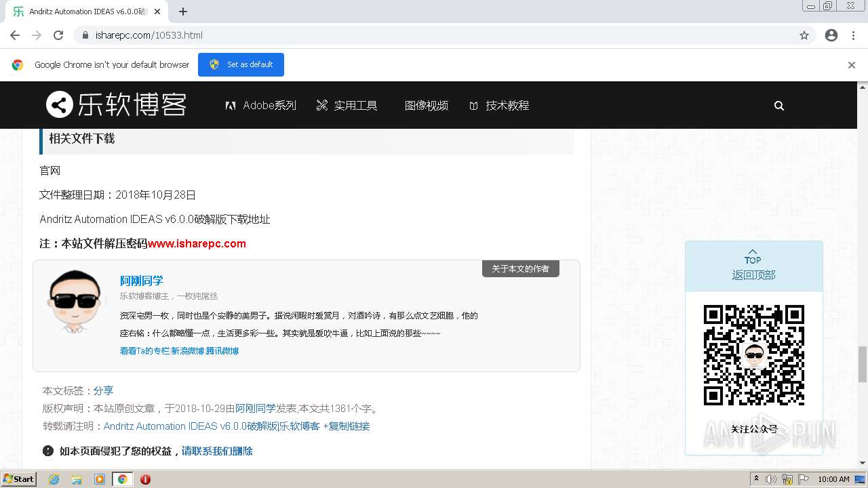Open the media player taskbar icon
The image size is (868, 488).
(x=100, y=479)
